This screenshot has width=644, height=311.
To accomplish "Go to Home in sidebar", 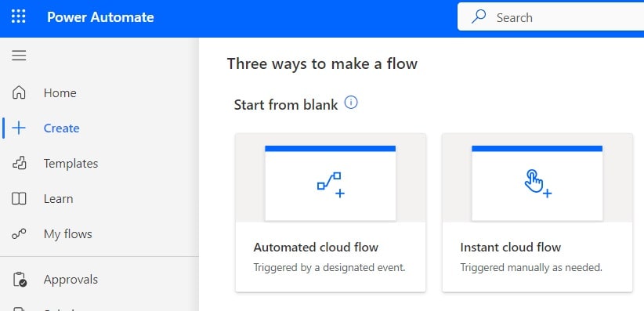I will 60,93.
